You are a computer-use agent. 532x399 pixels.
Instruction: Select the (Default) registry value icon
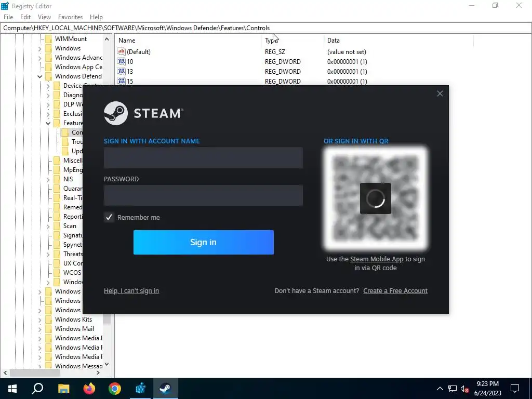click(122, 51)
